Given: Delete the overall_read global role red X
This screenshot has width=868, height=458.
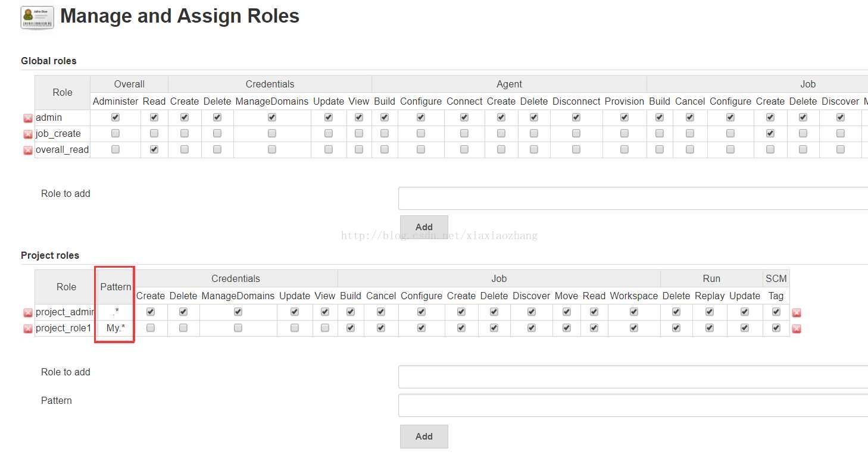Looking at the screenshot, I should (x=27, y=150).
